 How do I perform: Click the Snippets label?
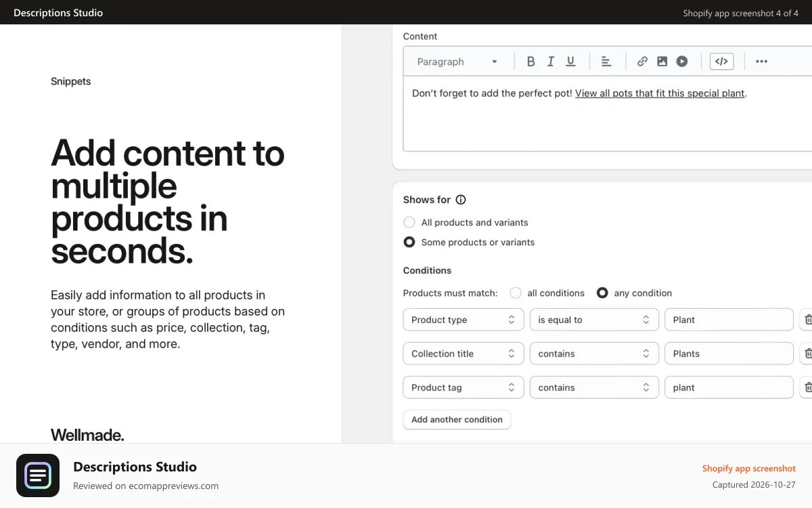pos(70,81)
